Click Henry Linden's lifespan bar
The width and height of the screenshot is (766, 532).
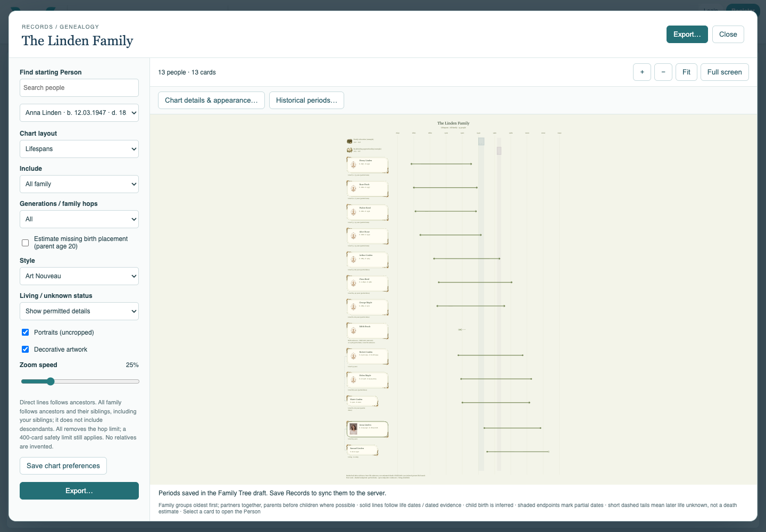[x=441, y=164]
